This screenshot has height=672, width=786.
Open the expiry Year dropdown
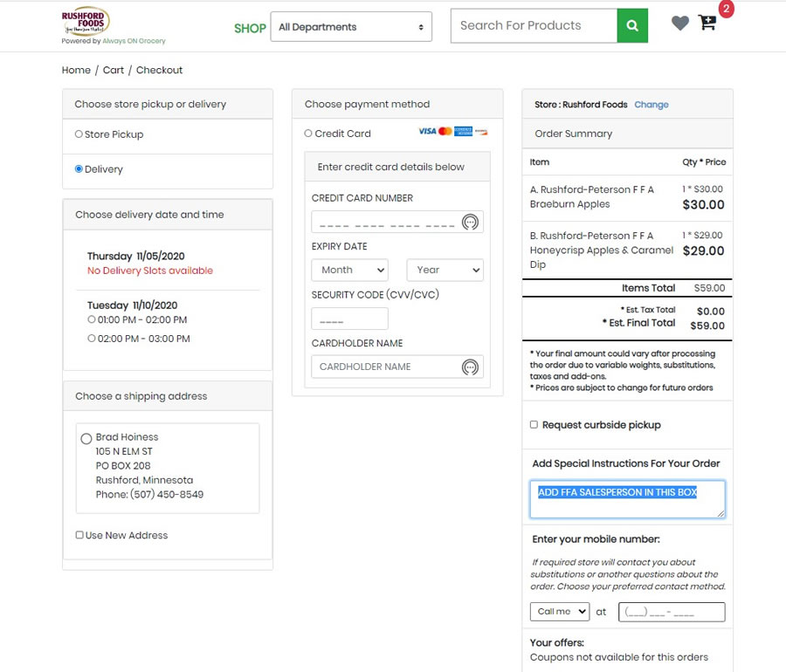pyautogui.click(x=445, y=270)
